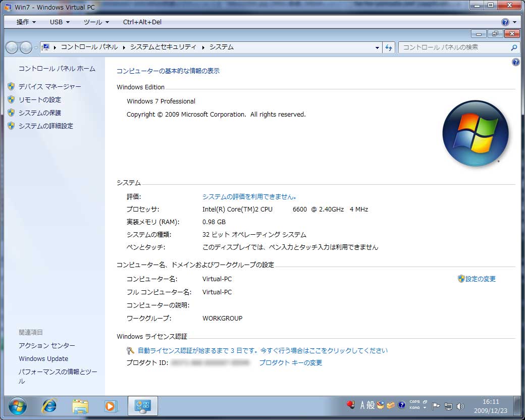Click shield icon beside システムの詳細設定
Viewport: 525px width, 420px height.
pos(11,126)
